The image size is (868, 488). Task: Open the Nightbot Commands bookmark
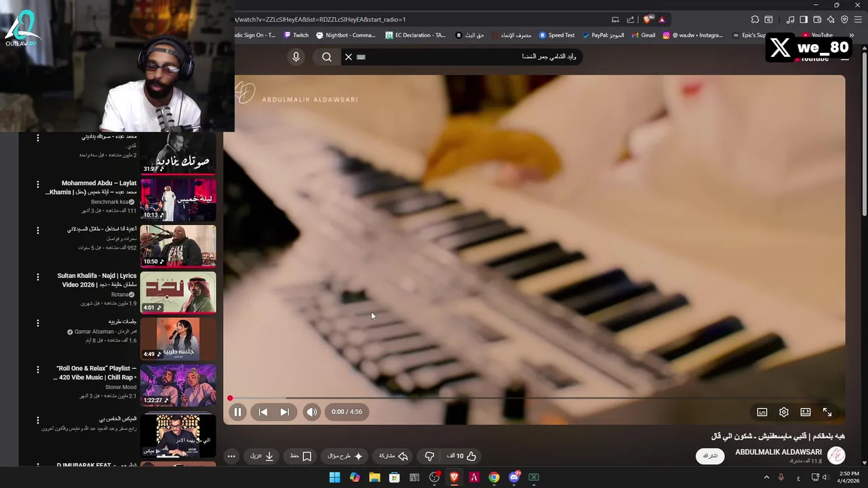[x=346, y=35]
